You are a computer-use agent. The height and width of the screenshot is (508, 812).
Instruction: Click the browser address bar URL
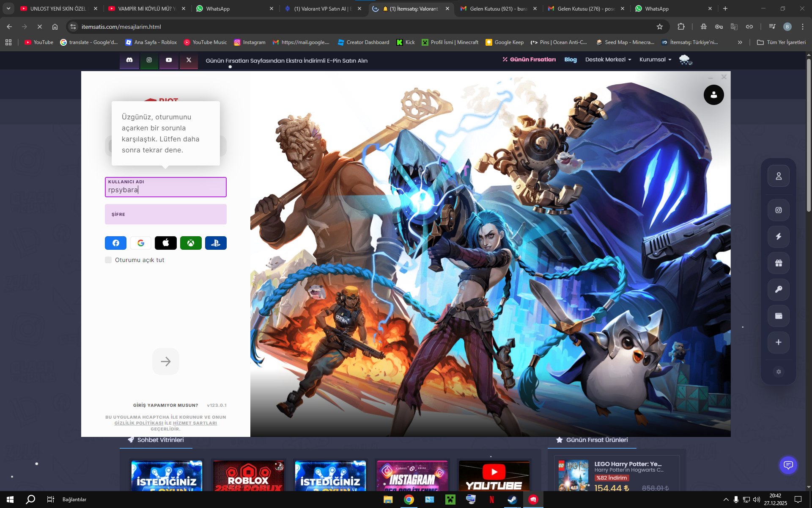[121, 27]
